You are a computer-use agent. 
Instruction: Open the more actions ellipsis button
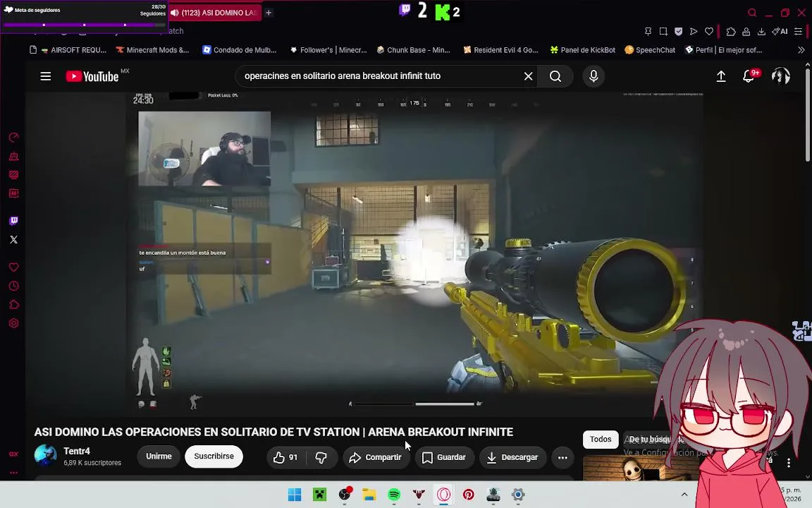point(562,457)
